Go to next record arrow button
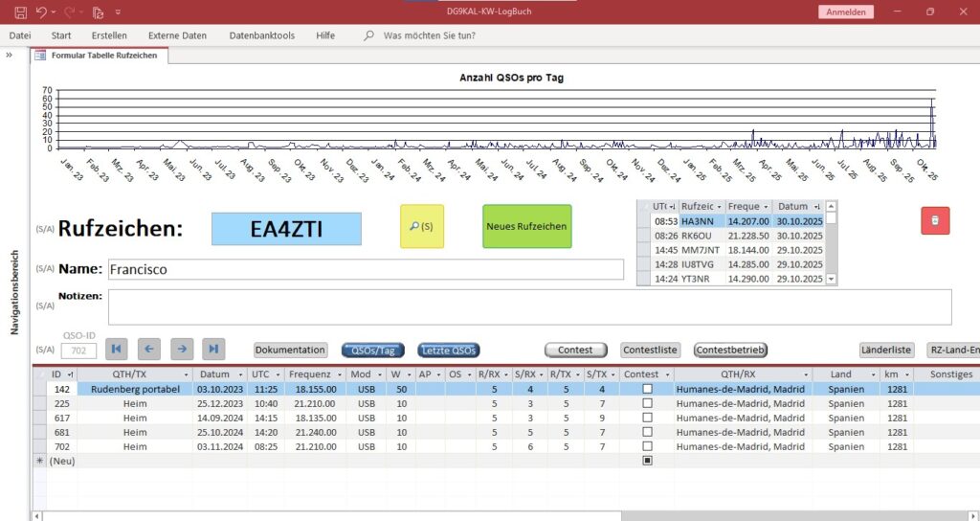The width and height of the screenshot is (980, 521). click(181, 350)
